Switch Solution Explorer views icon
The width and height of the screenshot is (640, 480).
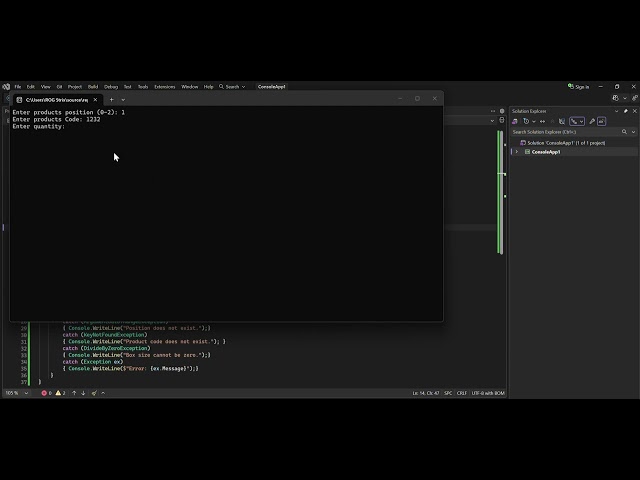tap(515, 121)
